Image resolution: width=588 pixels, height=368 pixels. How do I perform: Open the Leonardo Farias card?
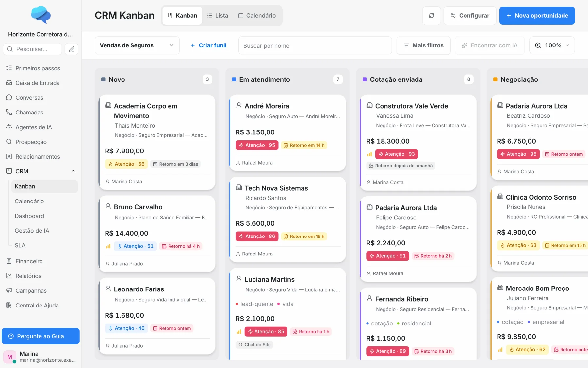point(157,316)
